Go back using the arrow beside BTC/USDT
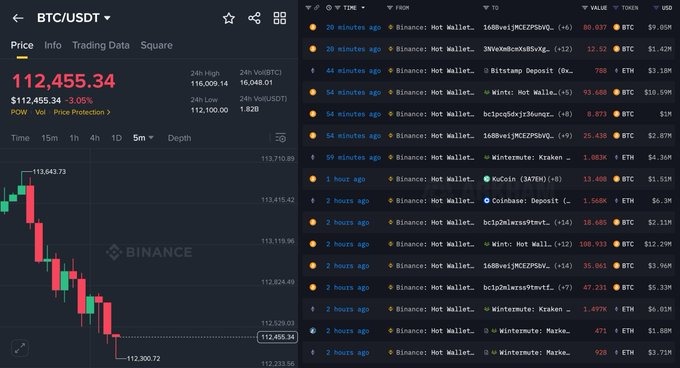 [18, 18]
